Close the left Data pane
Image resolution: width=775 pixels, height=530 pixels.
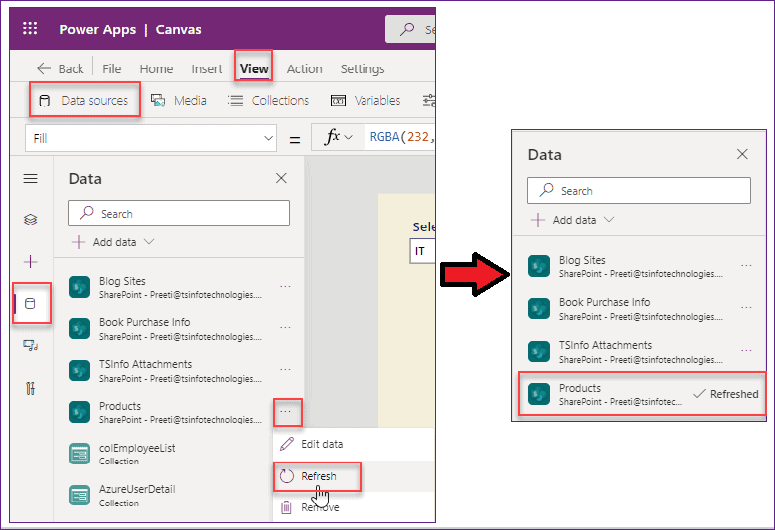click(x=281, y=178)
